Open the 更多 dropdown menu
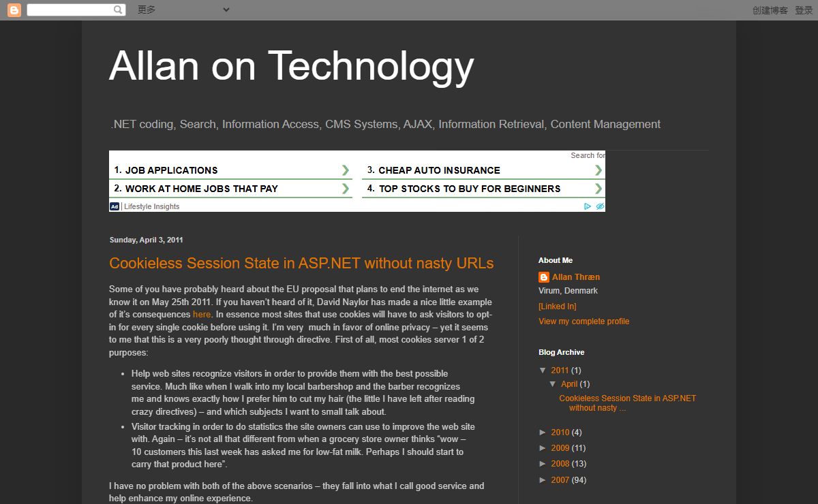 (x=183, y=10)
